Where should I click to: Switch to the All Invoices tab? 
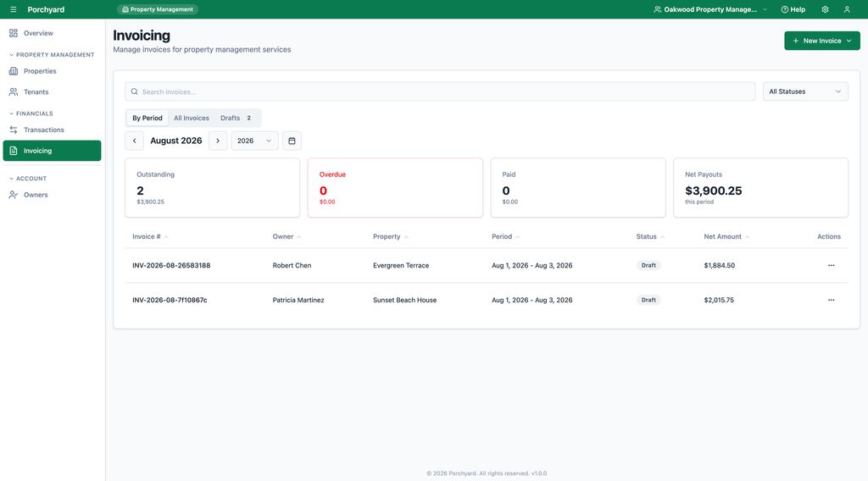[x=192, y=118]
